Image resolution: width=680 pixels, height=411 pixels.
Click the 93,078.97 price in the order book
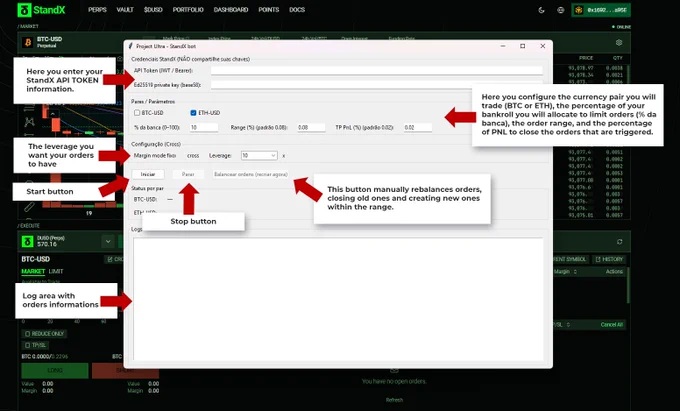coord(581,68)
